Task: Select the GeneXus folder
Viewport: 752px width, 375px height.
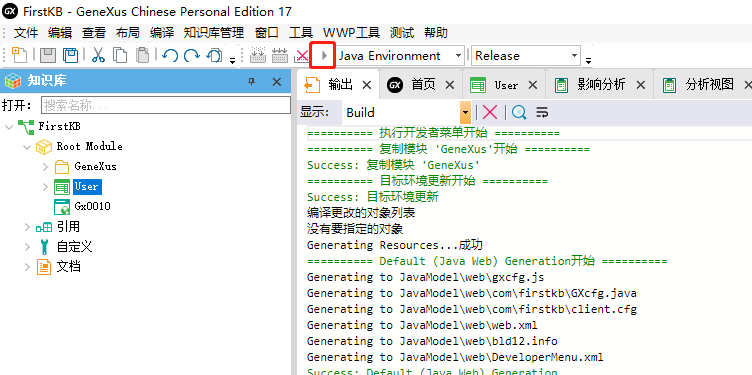Action: tap(95, 166)
